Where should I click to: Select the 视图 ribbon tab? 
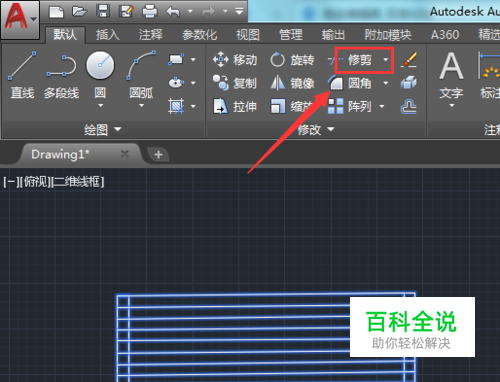click(x=248, y=35)
